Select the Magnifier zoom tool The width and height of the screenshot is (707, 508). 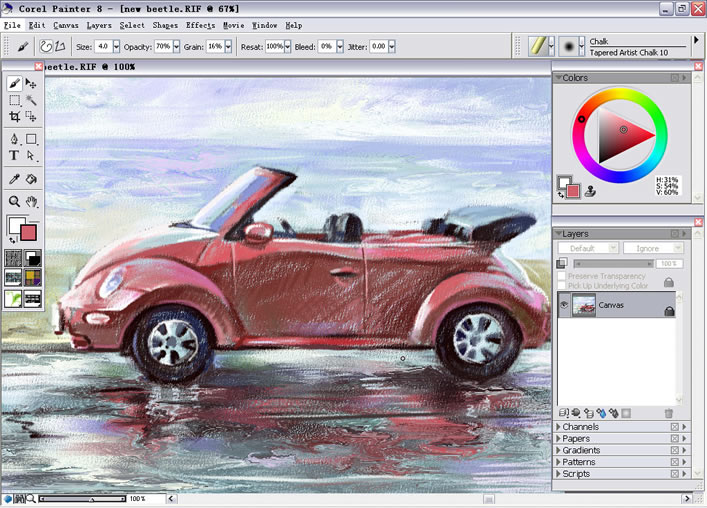[14, 201]
